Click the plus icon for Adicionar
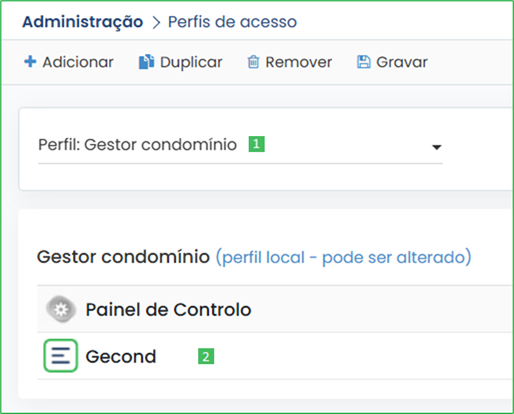The image size is (514, 414). [x=30, y=61]
